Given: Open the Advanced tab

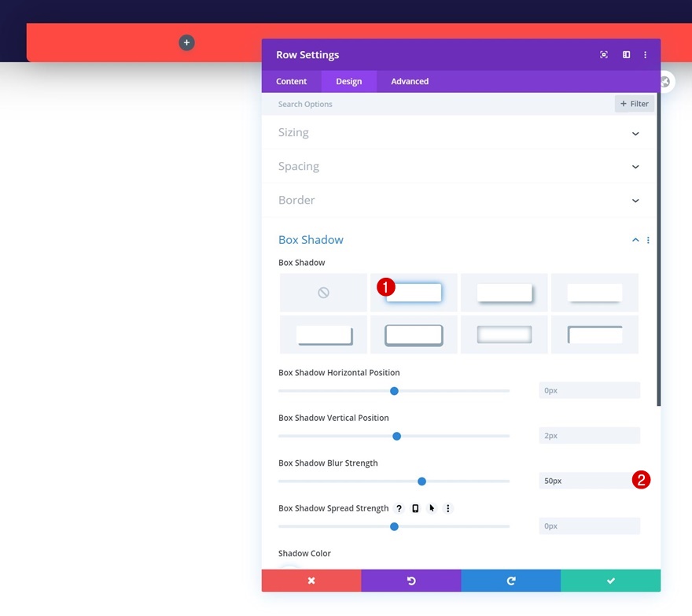Looking at the screenshot, I should 410,81.
